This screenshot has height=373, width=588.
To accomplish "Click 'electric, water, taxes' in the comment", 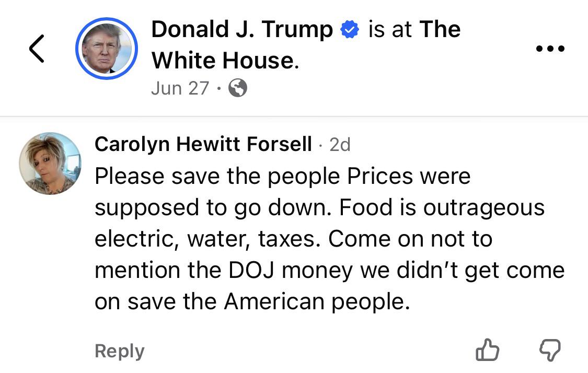I will tap(207, 239).
